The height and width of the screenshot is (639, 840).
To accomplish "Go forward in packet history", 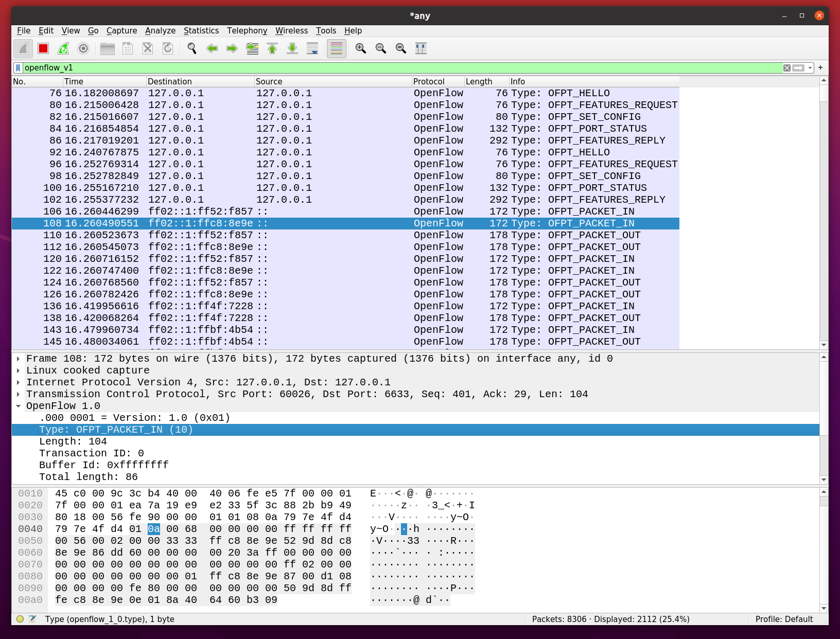I will [232, 48].
